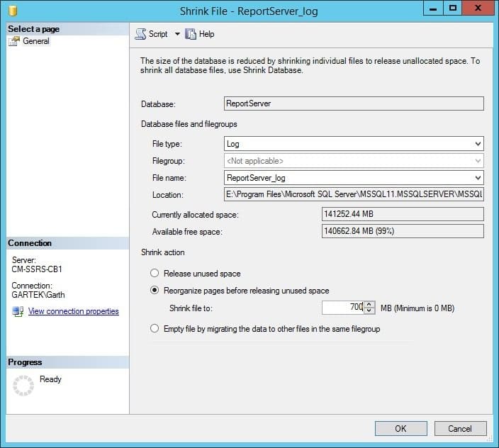The height and width of the screenshot is (448, 499).
Task: Click the Database field ReportServer
Action: click(354, 103)
